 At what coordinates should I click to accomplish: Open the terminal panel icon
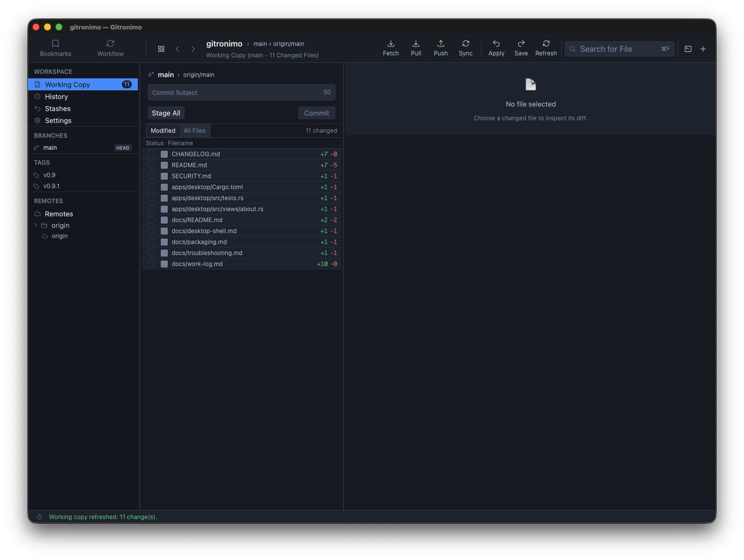tap(688, 49)
